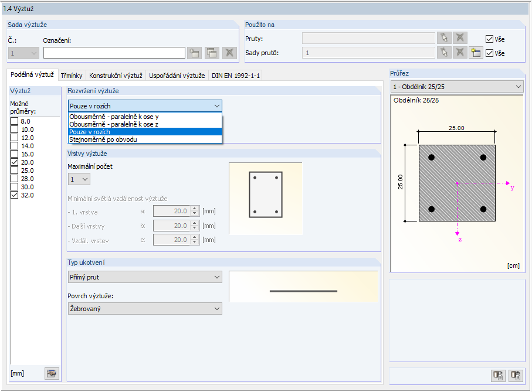Collapse the Rozvržení výztuže dropdown
Screen dimensions: 532x392
(217, 106)
